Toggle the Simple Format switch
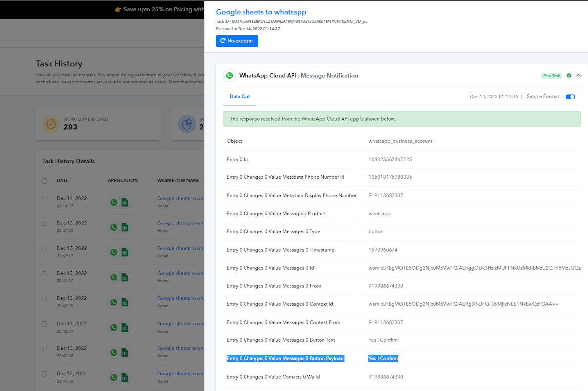The image size is (588, 391). [570, 97]
